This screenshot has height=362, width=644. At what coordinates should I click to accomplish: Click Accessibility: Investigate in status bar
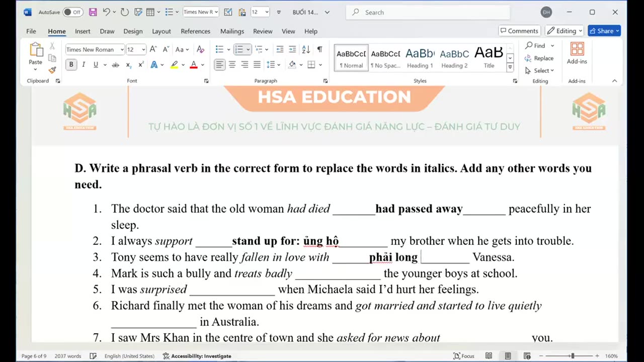pyautogui.click(x=197, y=356)
